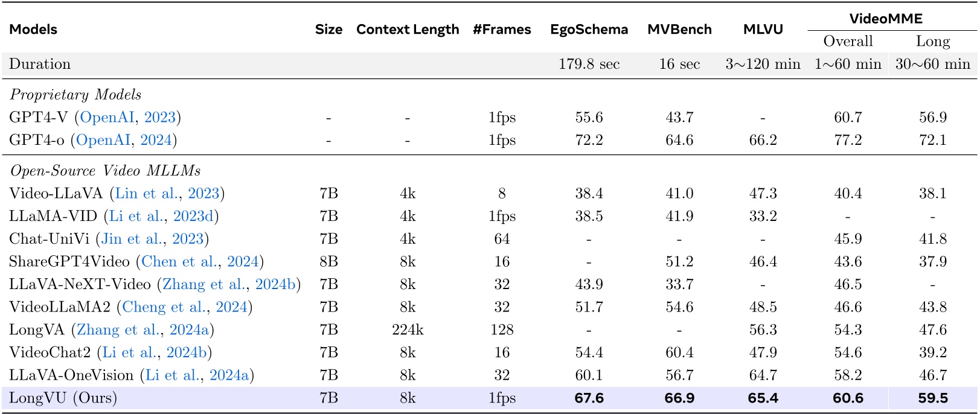The height and width of the screenshot is (414, 980).
Task: Click the Chen et al., 2024 citation link
Action: click(x=200, y=262)
